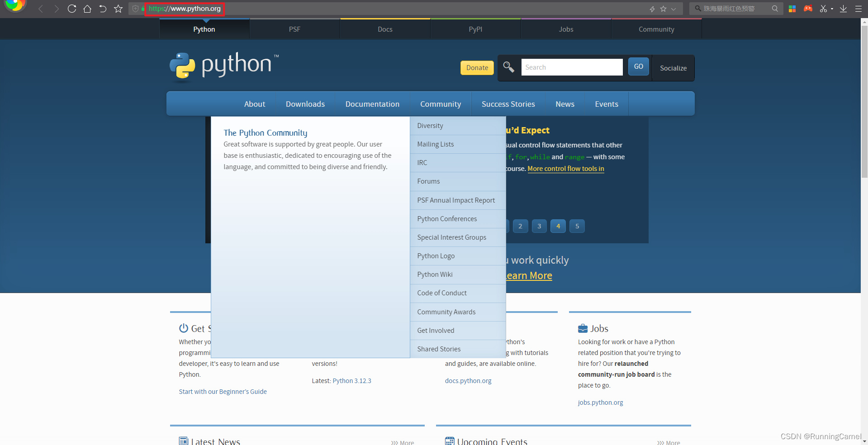The width and height of the screenshot is (868, 445).
Task: Choose Shared Stories from the submenu
Action: [x=458, y=349]
